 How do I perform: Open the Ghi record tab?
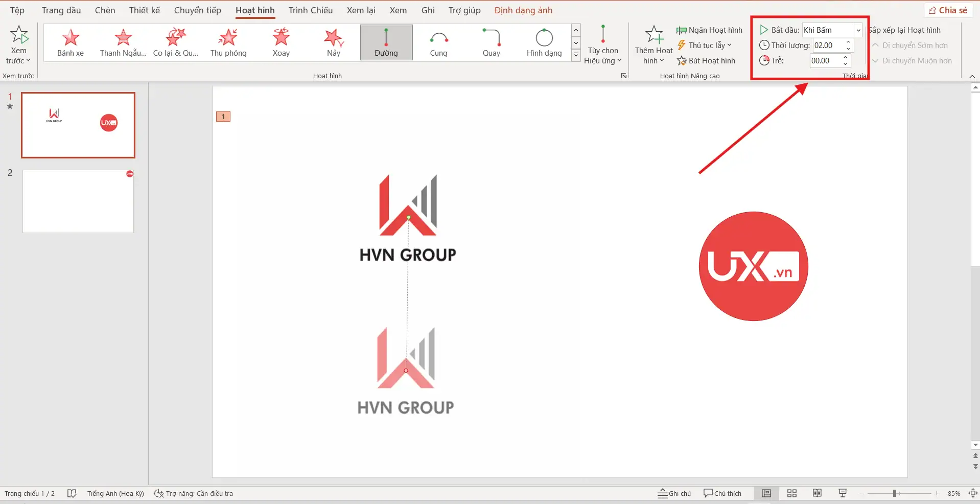pyautogui.click(x=428, y=10)
